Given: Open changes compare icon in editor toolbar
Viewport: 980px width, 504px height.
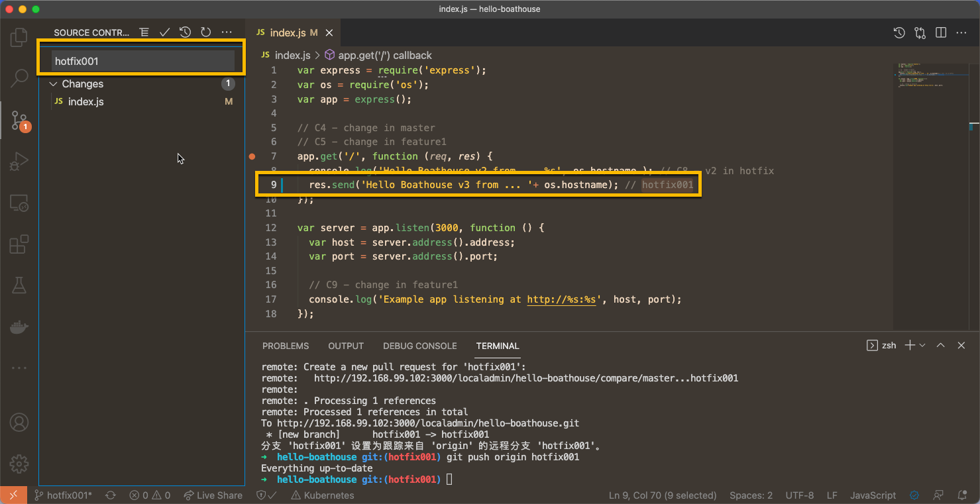Looking at the screenshot, I should [x=920, y=32].
